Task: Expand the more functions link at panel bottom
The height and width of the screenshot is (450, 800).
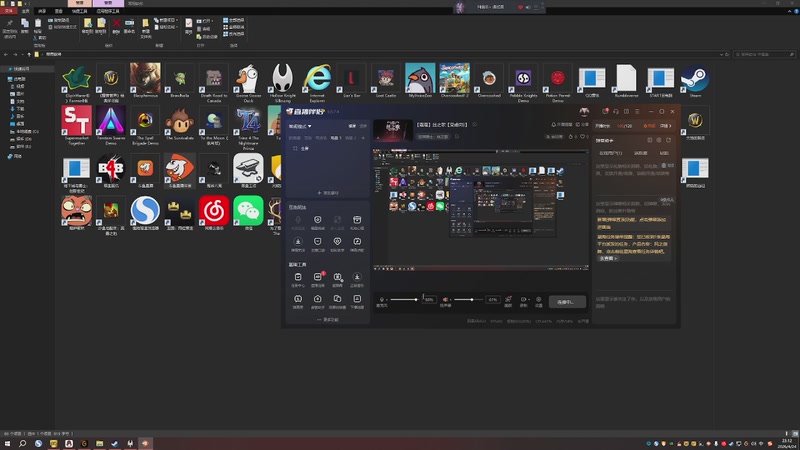Action: (328, 319)
